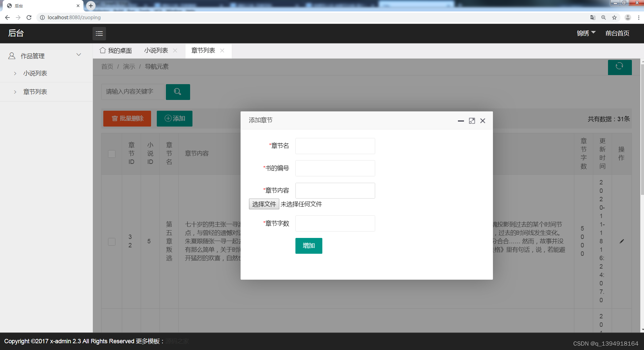
Task: Click the 后台 logo text
Action: point(16,33)
